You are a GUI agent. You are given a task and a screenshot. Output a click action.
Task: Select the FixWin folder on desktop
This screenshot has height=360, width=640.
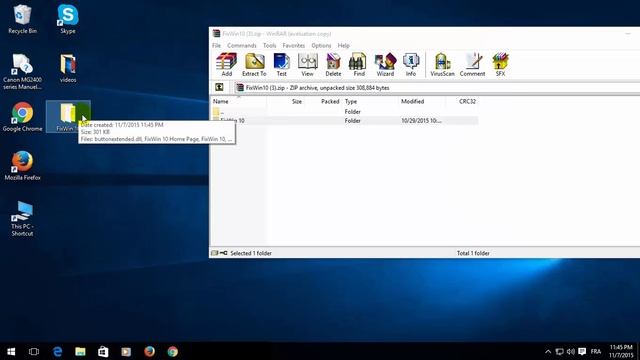68,117
